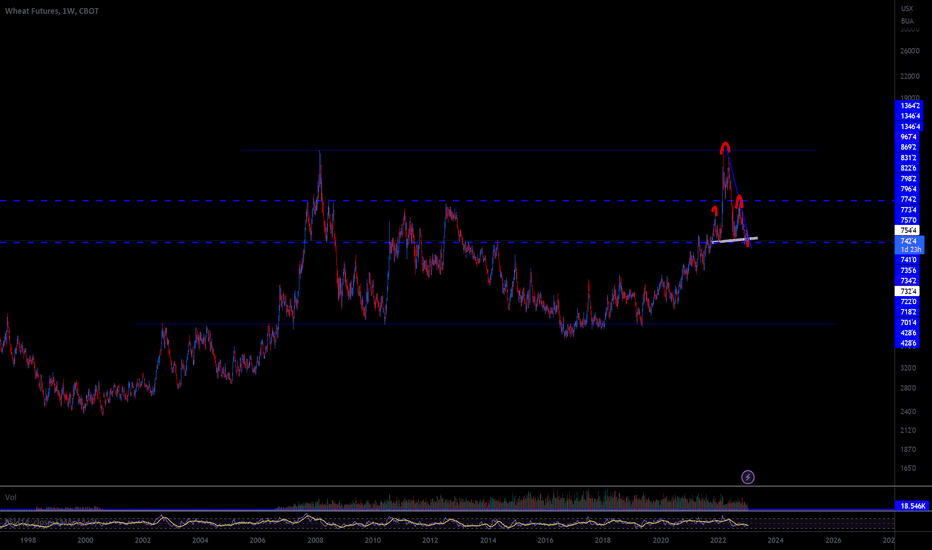
Task: Click the 701'4 price label
Action: point(908,322)
